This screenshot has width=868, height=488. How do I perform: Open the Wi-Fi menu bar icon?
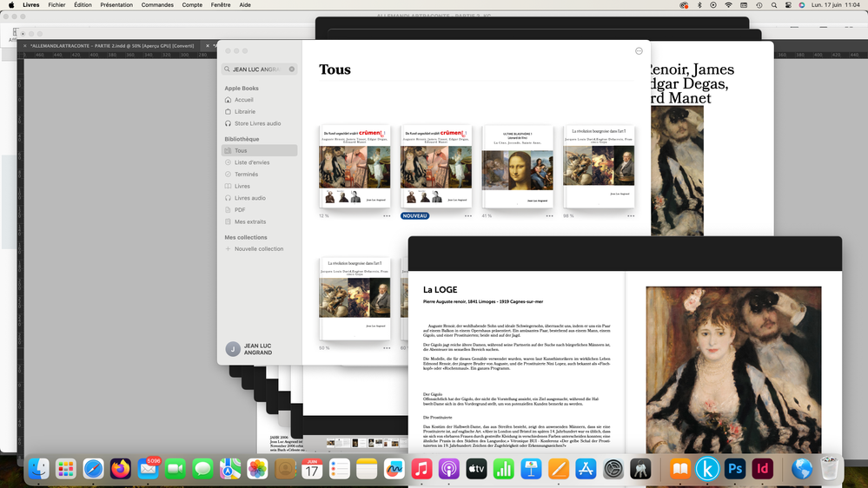[x=728, y=5]
